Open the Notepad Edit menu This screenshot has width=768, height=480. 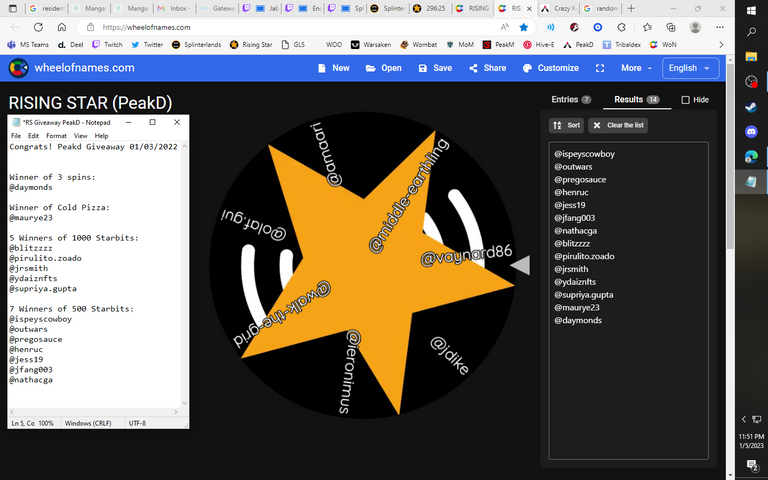coord(33,136)
